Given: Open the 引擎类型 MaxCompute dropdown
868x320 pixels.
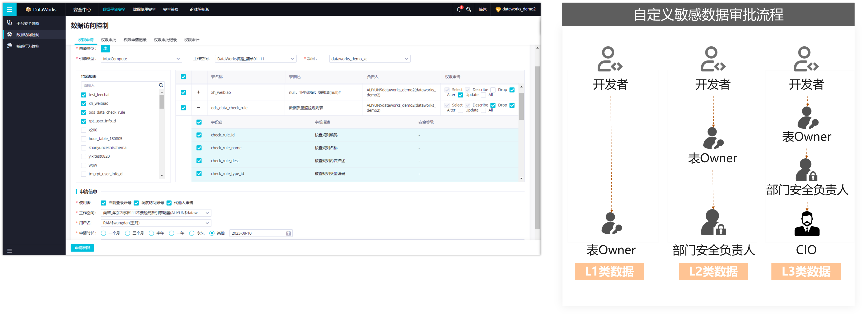Looking at the screenshot, I should tap(141, 59).
